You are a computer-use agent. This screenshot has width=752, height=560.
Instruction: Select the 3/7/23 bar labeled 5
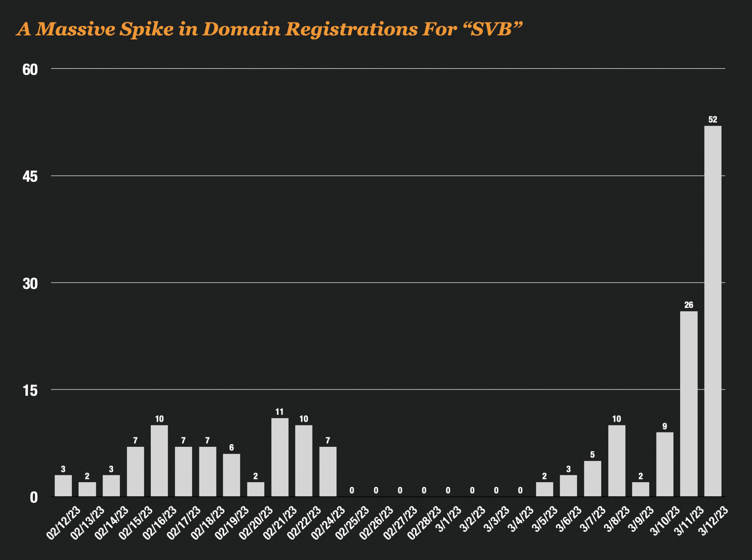click(593, 478)
